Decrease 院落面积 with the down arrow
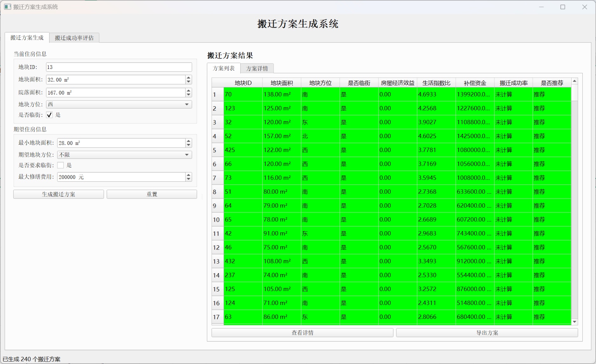Image resolution: width=596 pixels, height=364 pixels. [189, 95]
